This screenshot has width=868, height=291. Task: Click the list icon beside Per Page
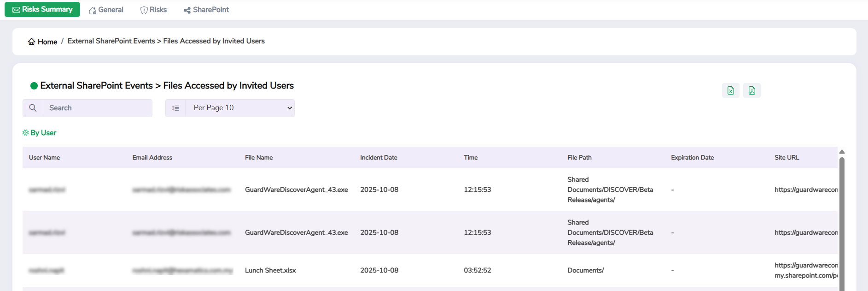(175, 108)
